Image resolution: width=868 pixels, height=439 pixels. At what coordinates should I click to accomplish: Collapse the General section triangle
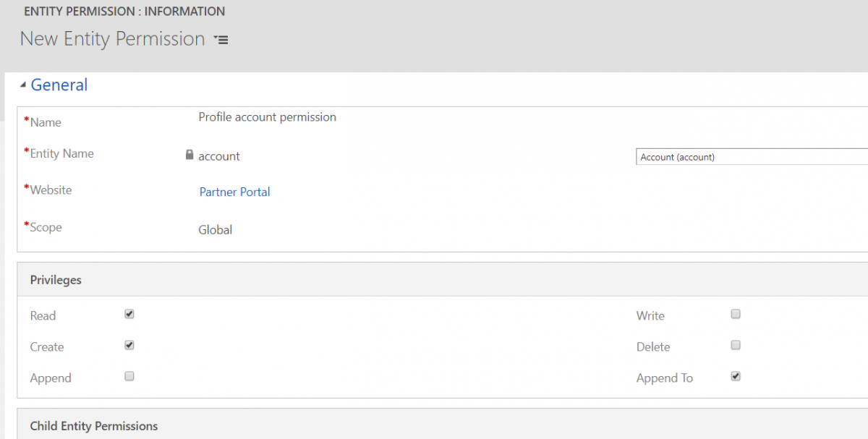(23, 86)
